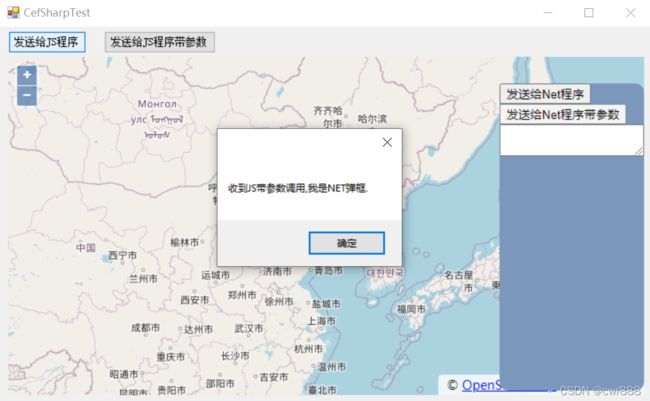Click the 长沙市 label on the map
This screenshot has width=650, height=401.
[235, 356]
